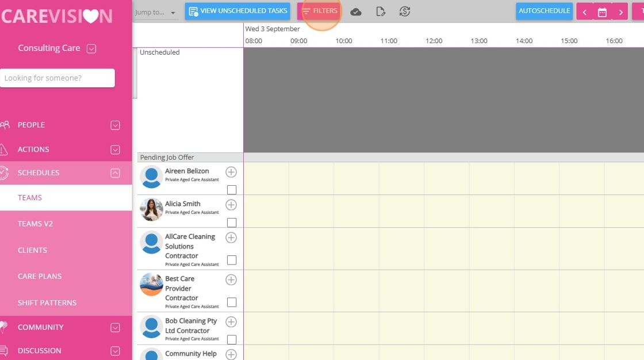Click View Unscheduled Tasks button
This screenshot has height=360, width=644.
(237, 11)
